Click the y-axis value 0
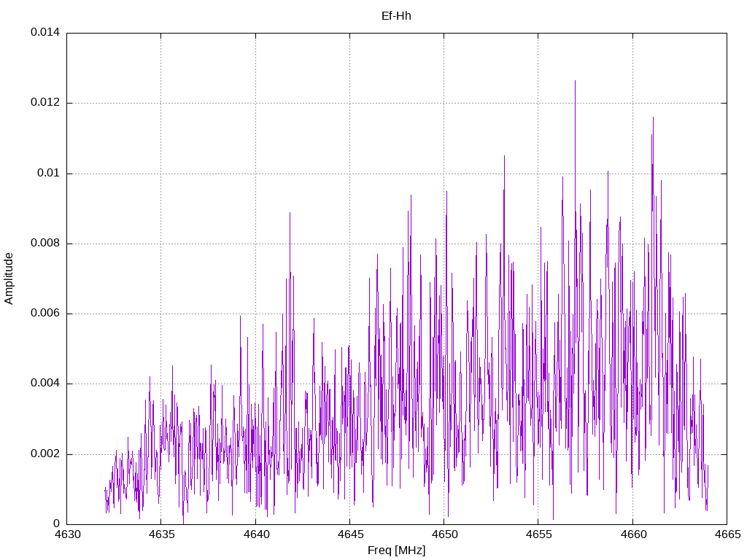The height and width of the screenshot is (560, 747). click(x=57, y=524)
